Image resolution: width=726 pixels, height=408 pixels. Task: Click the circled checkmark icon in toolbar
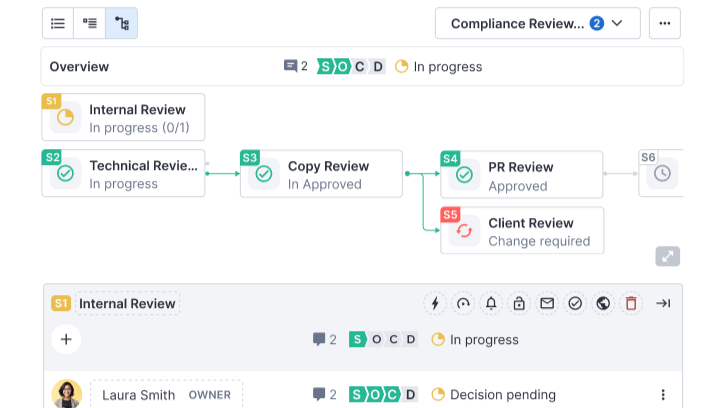575,304
